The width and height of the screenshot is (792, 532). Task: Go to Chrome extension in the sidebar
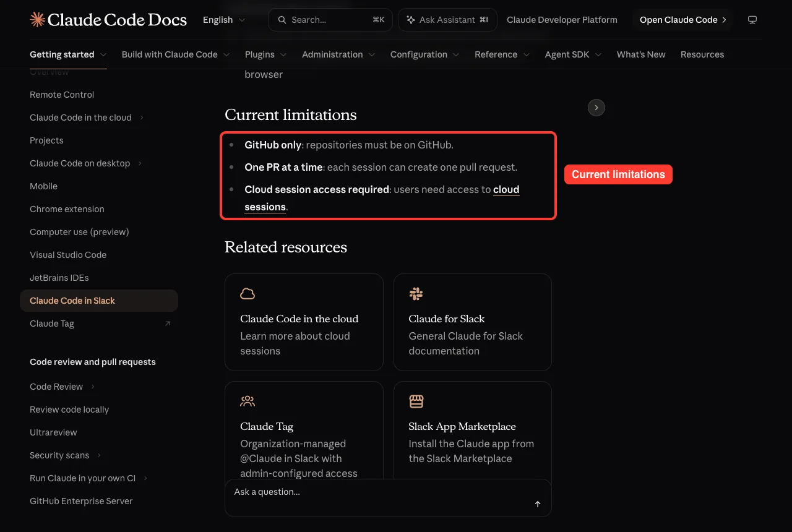click(x=67, y=209)
